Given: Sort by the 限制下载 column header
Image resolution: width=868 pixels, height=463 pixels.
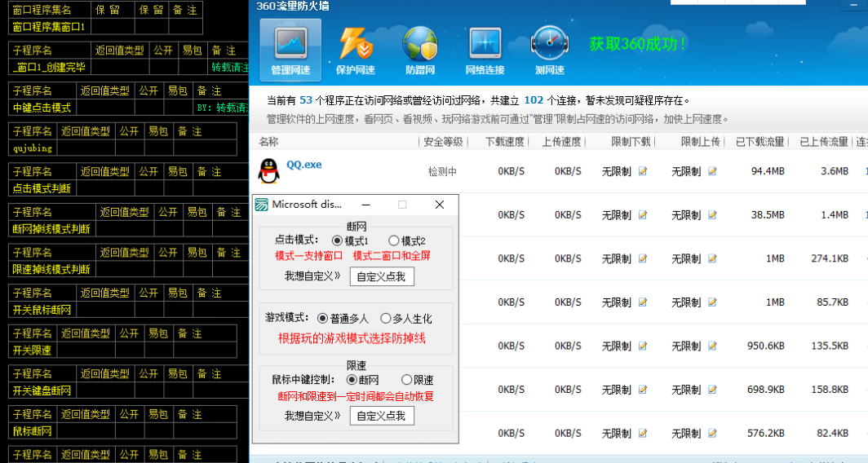Looking at the screenshot, I should click(631, 142).
